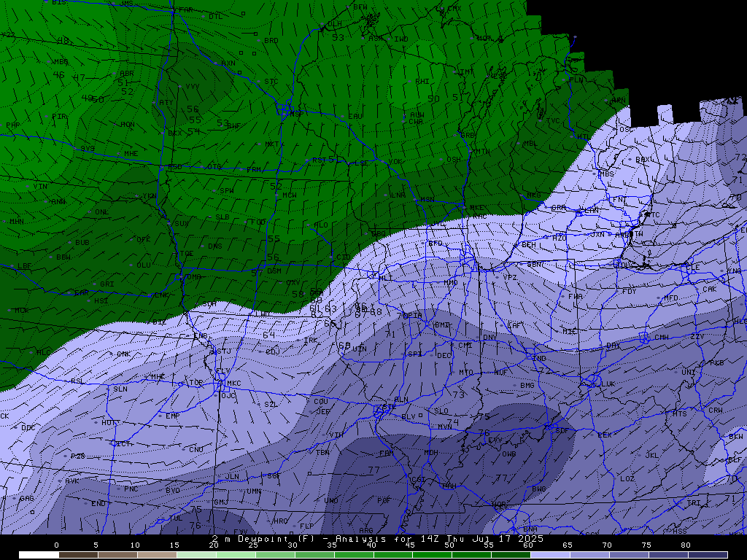Click the FAR station label
The width and height of the screenshot is (747, 560).
tap(186, 10)
